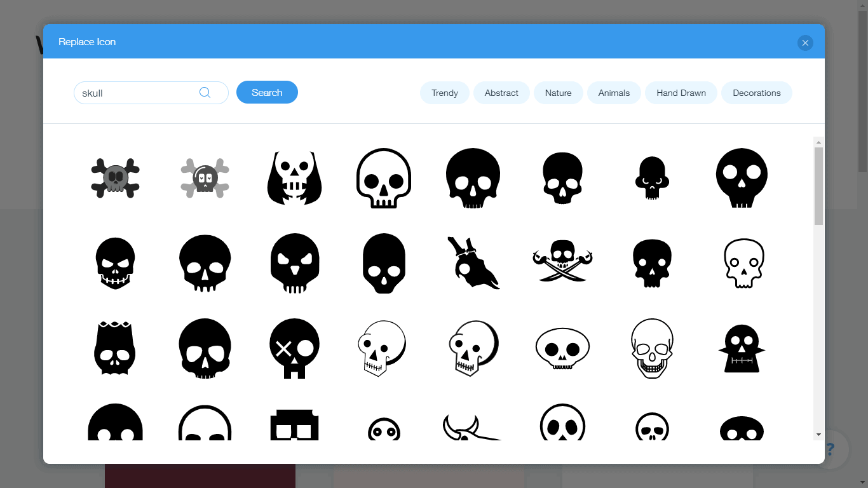Viewport: 868px width, 488px height.
Task: Select the bull skull with horns icon
Action: tap(472, 427)
